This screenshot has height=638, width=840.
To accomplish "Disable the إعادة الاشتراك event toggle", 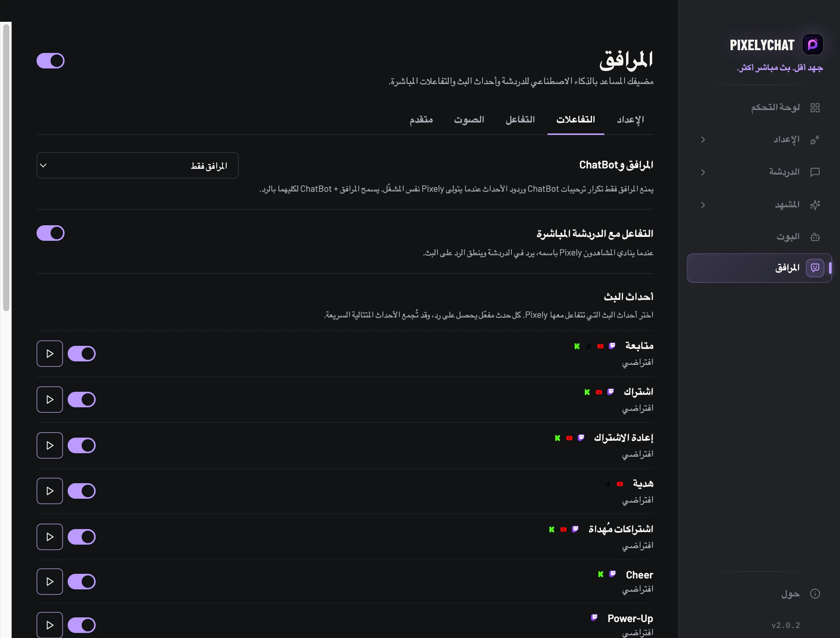I will 82,445.
